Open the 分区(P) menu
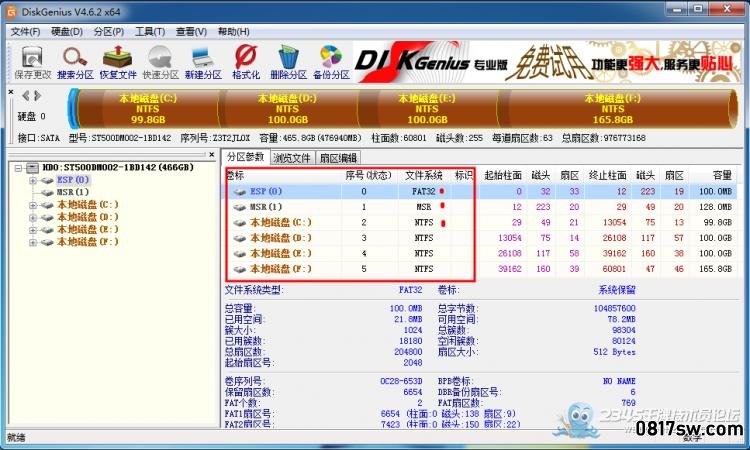Screen dimensions: 750x450 [109, 32]
